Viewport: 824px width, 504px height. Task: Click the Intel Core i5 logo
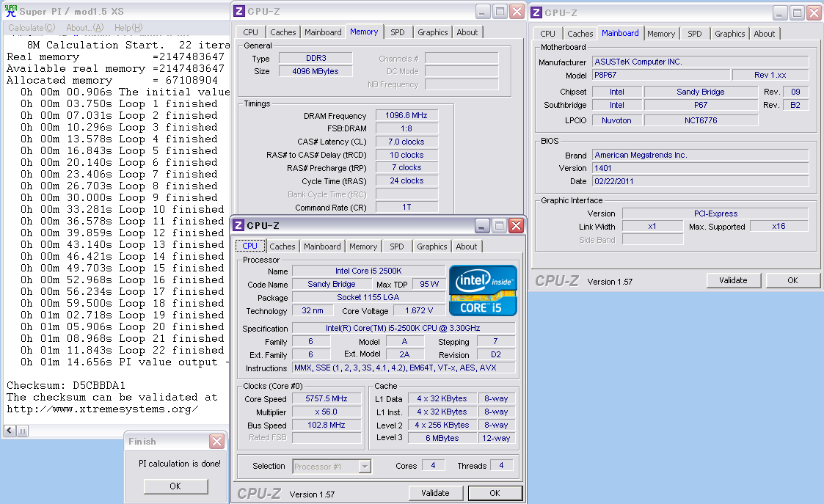tap(483, 291)
